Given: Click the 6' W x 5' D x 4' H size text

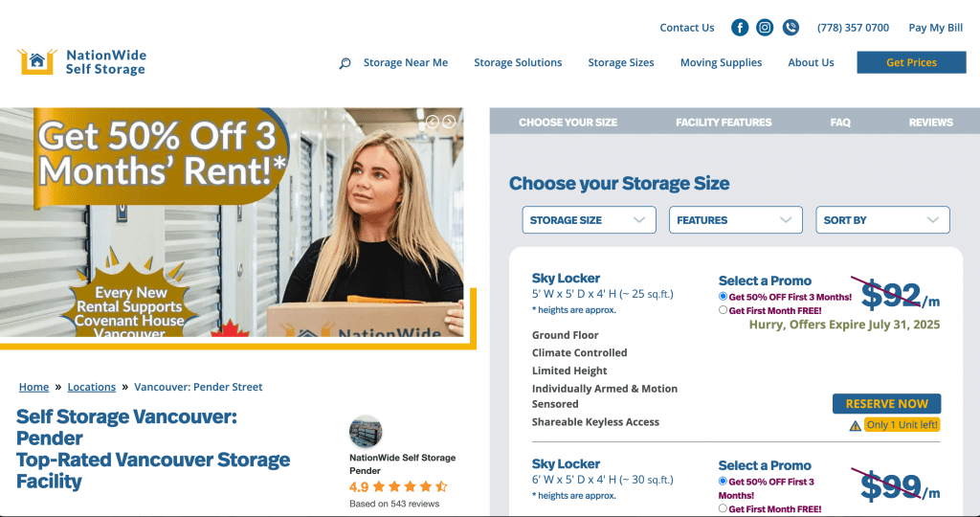Looking at the screenshot, I should coord(603,480).
